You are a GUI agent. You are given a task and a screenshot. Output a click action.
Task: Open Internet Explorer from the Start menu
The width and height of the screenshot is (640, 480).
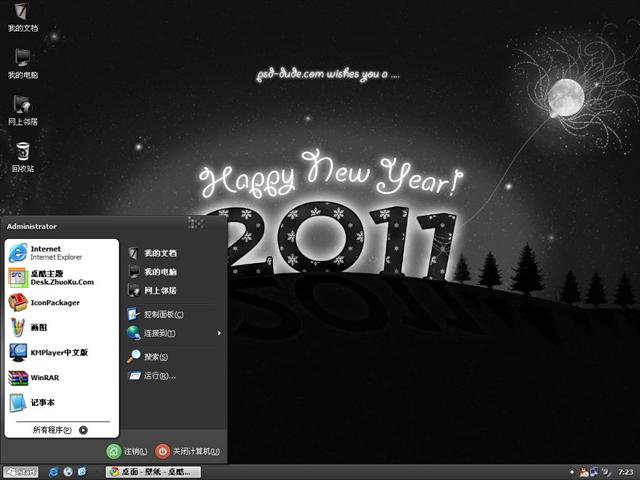coord(62,253)
